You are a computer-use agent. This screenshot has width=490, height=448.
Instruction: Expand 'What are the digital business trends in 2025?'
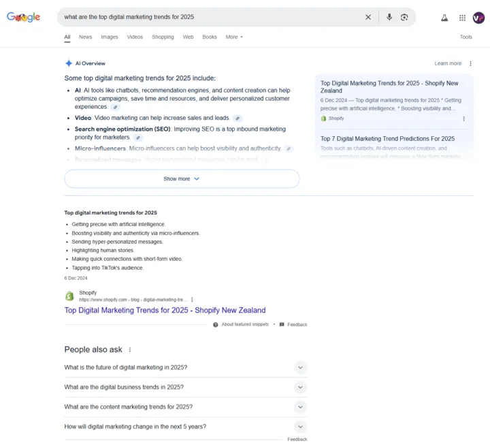click(186, 387)
